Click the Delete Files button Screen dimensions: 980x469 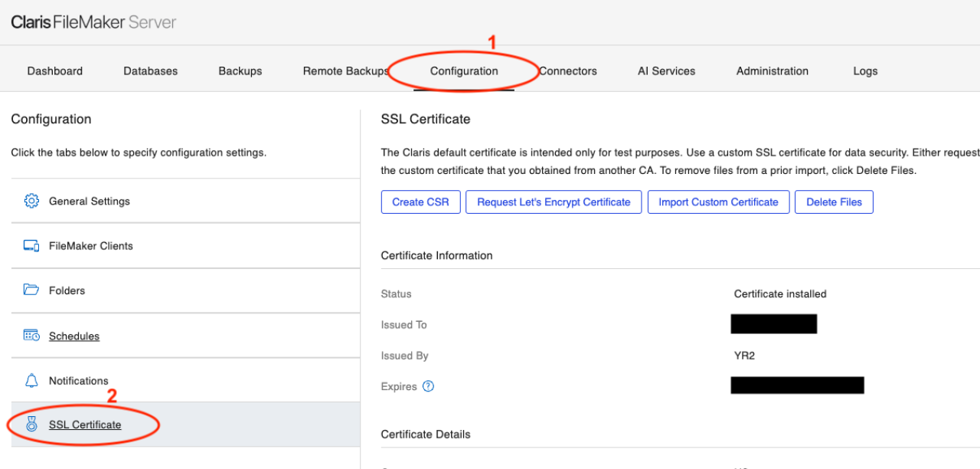point(834,202)
